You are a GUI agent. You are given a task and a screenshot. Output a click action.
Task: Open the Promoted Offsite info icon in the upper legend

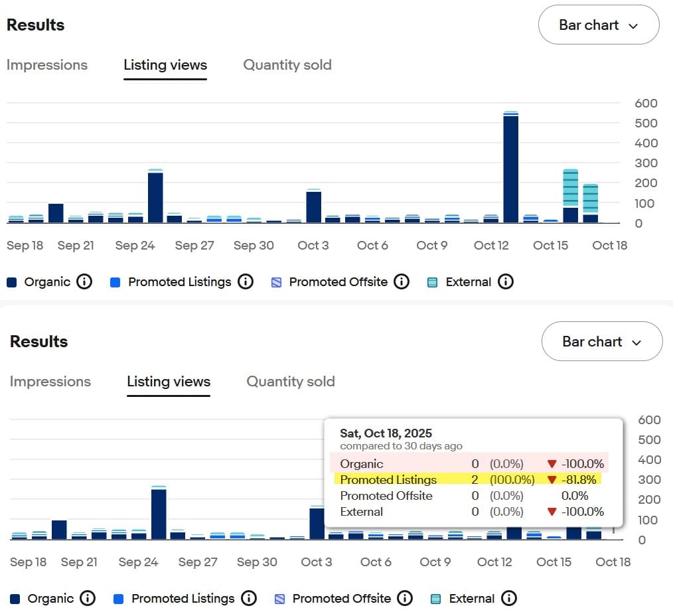(402, 282)
